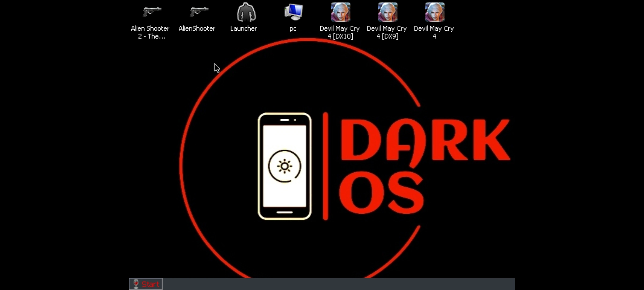Click the "Launcher" label text
This screenshot has height=290, width=644.
tap(244, 28)
